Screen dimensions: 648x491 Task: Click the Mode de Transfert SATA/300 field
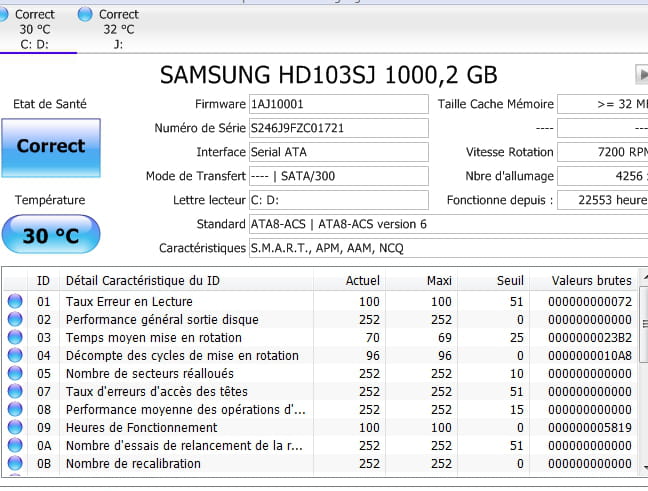pos(338,176)
